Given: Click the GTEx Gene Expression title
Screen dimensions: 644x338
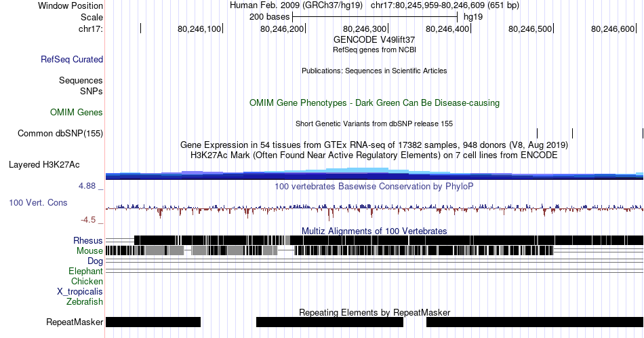Looking at the screenshot, I should pyautogui.click(x=374, y=145).
